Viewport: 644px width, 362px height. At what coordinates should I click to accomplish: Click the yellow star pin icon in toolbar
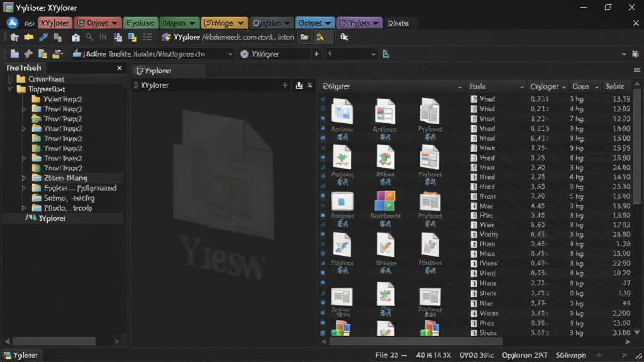tap(320, 37)
